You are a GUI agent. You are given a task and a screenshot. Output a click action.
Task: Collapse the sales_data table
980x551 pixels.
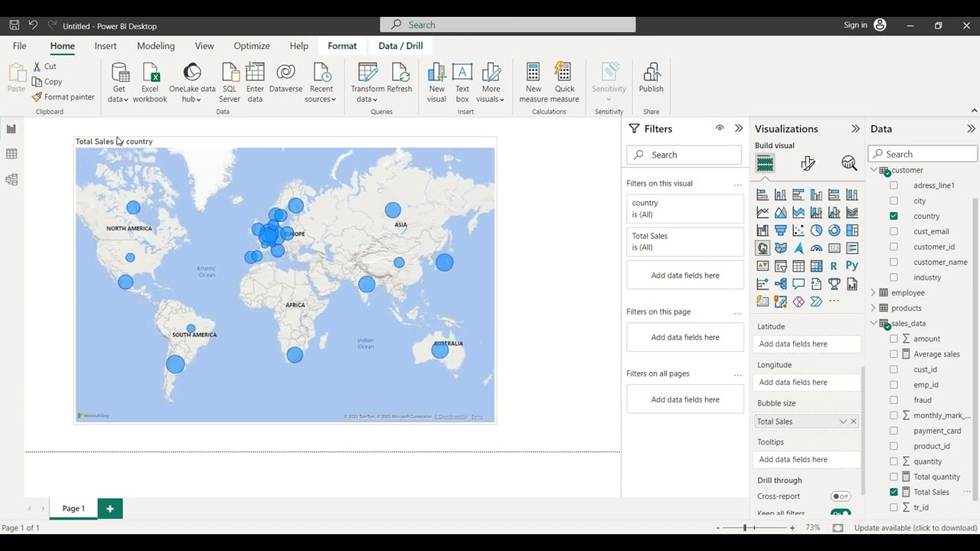(874, 323)
